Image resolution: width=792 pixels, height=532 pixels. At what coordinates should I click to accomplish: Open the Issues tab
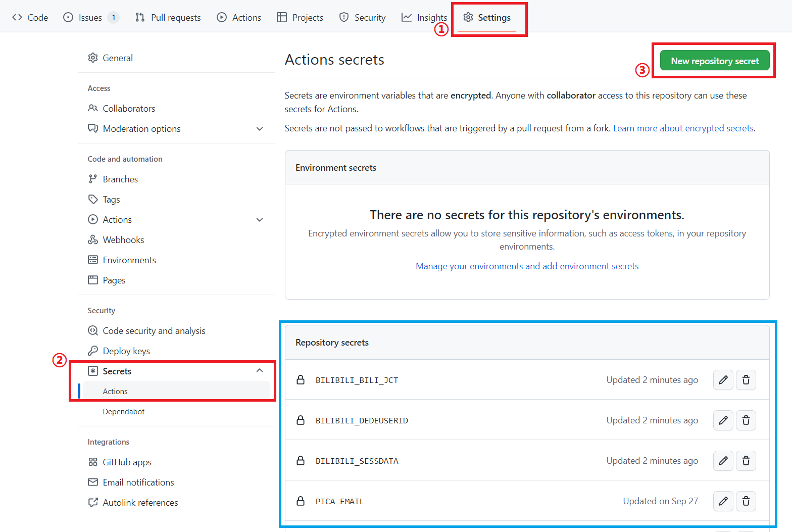click(x=91, y=17)
